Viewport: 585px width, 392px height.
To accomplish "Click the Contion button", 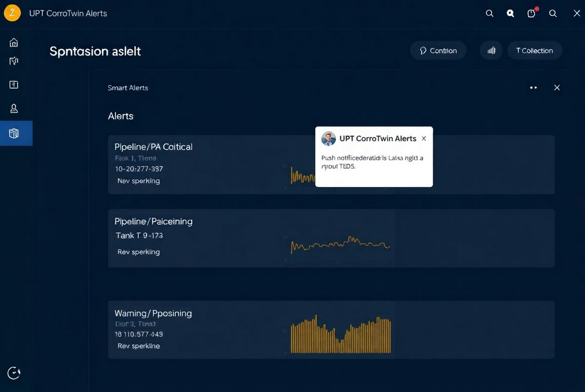I will 438,50.
